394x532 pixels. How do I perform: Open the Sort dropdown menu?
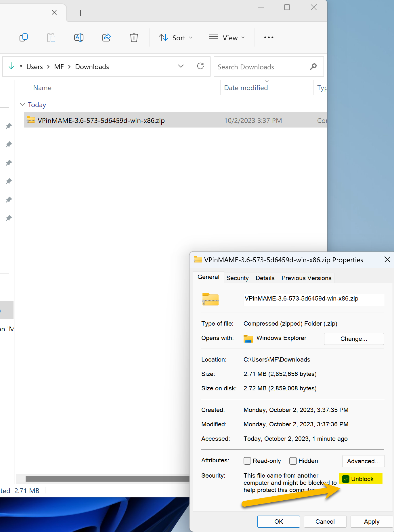point(175,38)
